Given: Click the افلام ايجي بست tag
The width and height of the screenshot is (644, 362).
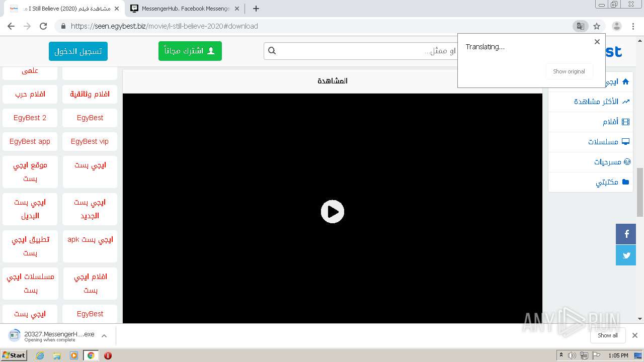Looking at the screenshot, I should point(90,284).
